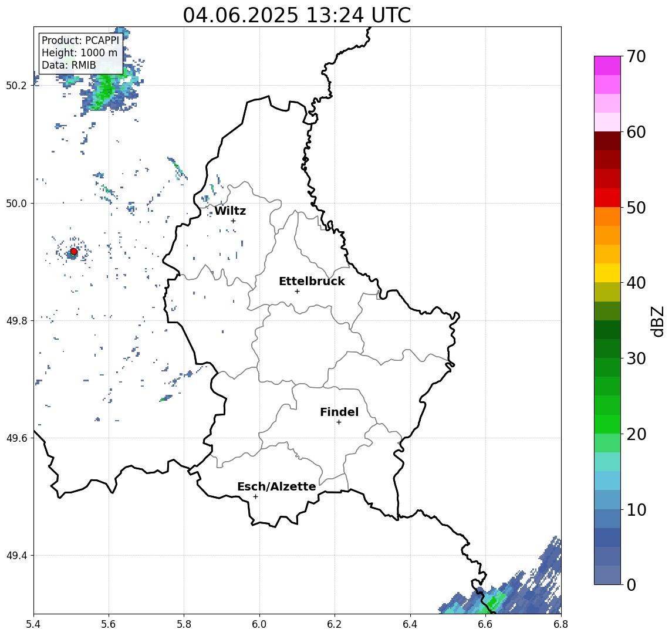Click the 'dBZ' colorbar axis label

click(x=657, y=322)
